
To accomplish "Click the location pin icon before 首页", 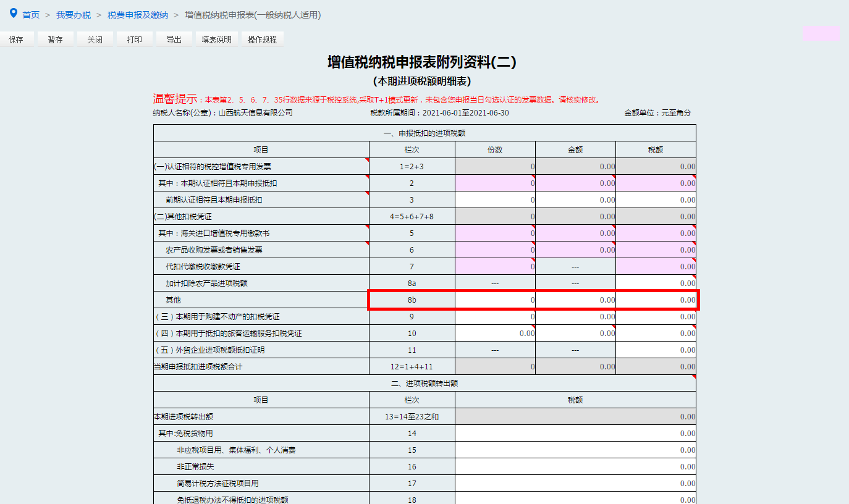I will point(14,13).
